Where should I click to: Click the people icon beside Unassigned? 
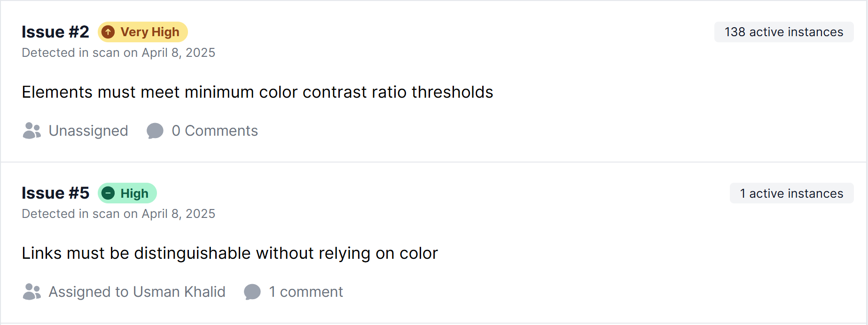32,131
